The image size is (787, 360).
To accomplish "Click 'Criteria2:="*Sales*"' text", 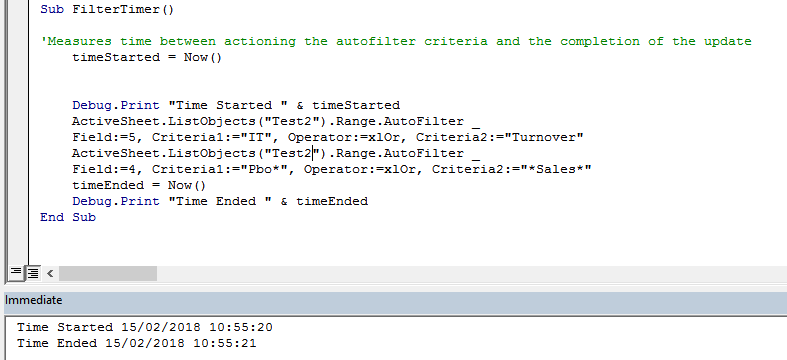I will (x=511, y=169).
